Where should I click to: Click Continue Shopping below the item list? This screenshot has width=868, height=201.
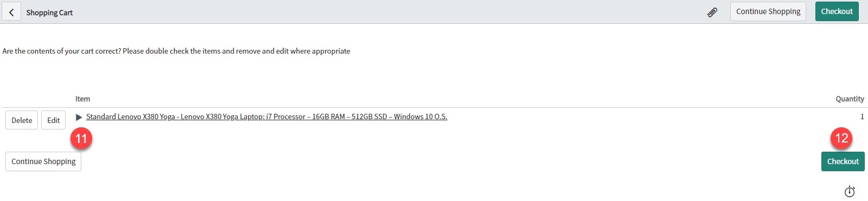[43, 161]
